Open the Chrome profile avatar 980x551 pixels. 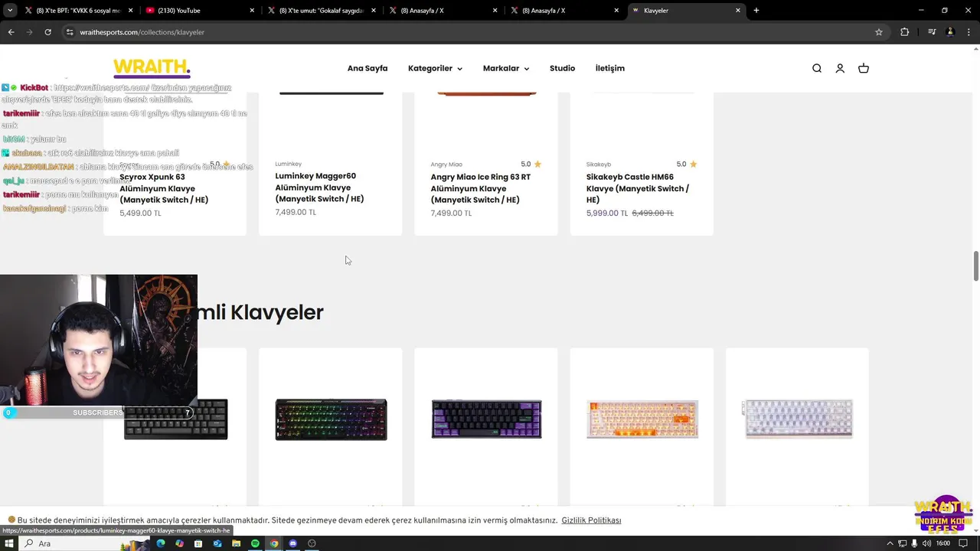950,32
